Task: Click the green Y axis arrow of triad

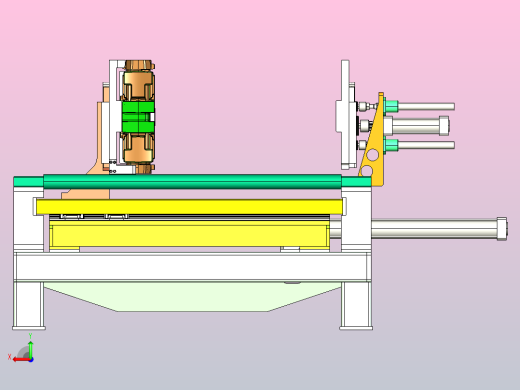Action: (x=30, y=349)
